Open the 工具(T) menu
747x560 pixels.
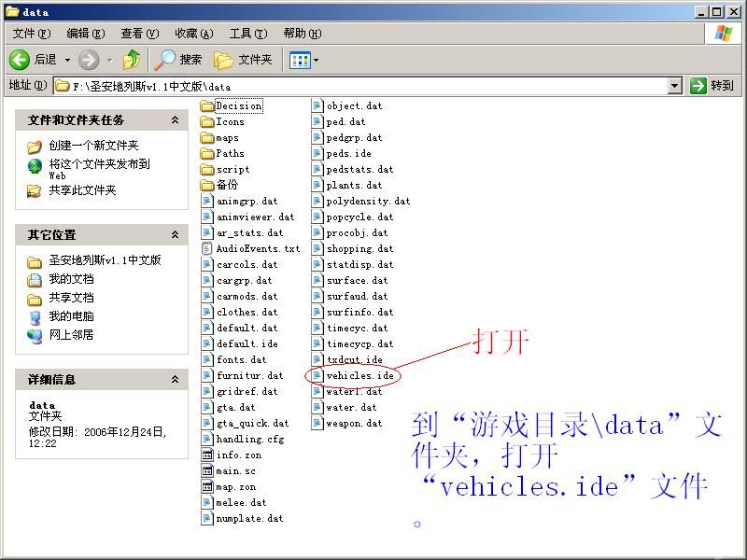[x=248, y=34]
